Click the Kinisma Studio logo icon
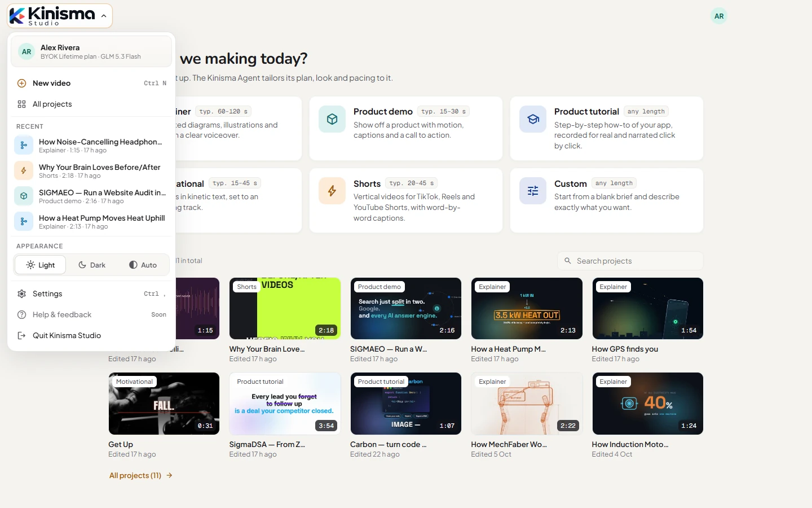Viewport: 812px width, 508px height. click(x=17, y=16)
